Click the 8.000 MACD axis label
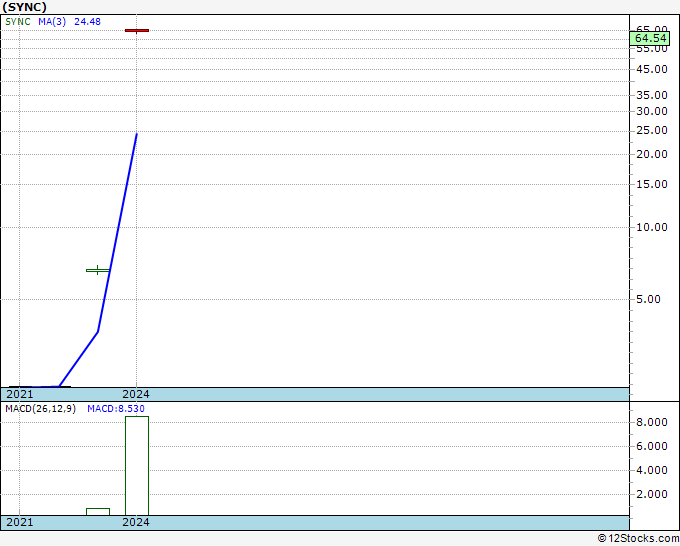The height and width of the screenshot is (546, 680). (x=651, y=422)
